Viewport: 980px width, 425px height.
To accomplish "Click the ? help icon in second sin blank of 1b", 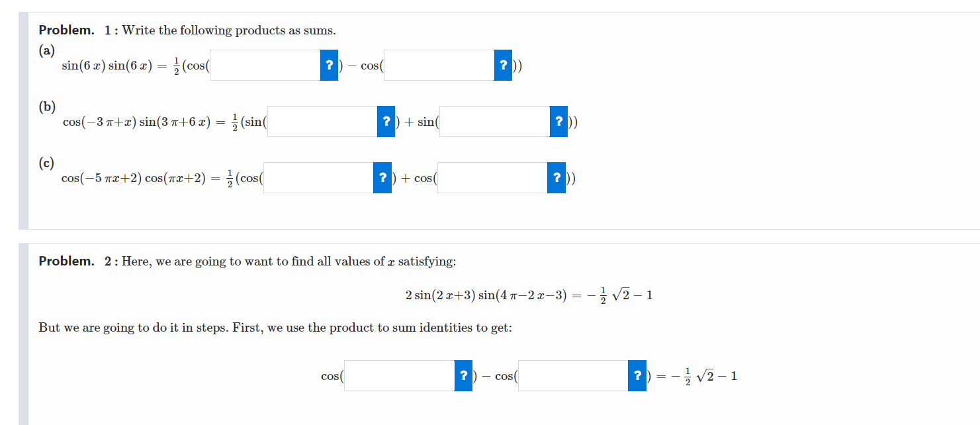I will pos(558,121).
